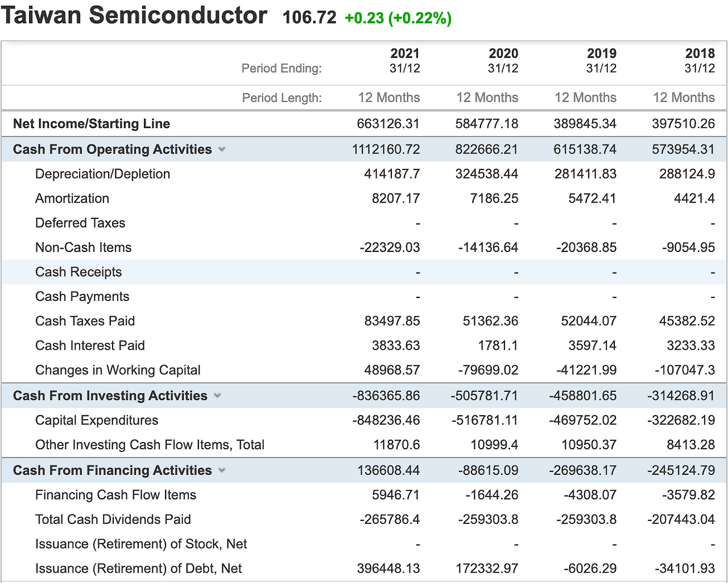
Task: Click the Depreciation/Depletion row label
Action: pos(103,174)
